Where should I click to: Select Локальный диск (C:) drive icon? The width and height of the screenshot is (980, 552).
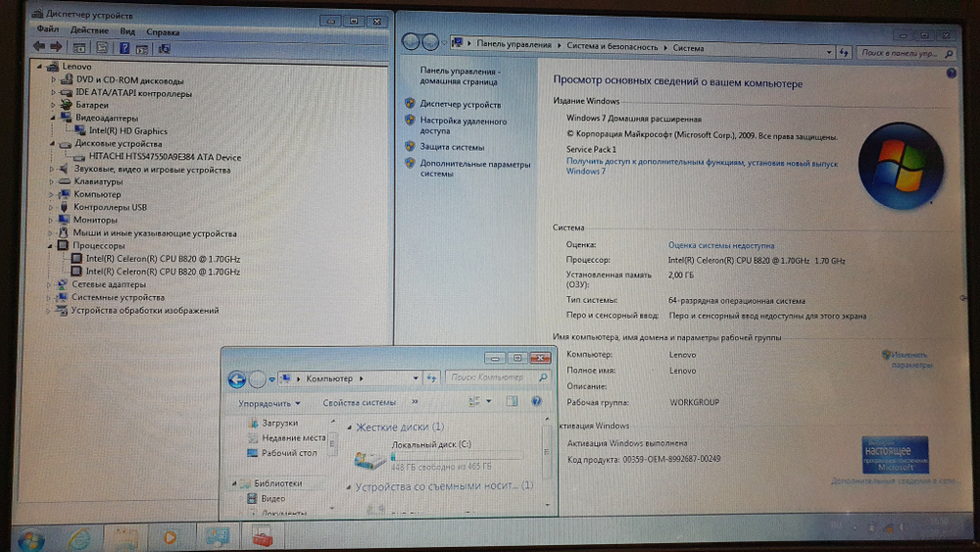[370, 461]
